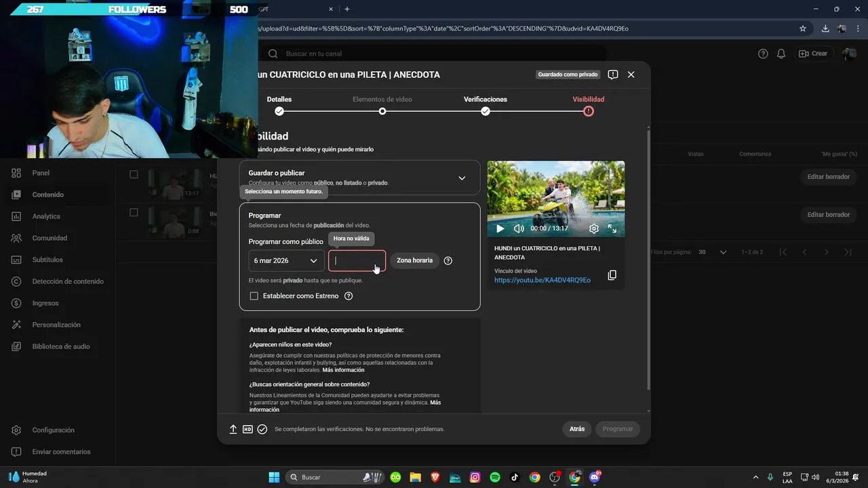Viewport: 868px width, 488px height.
Task: Open TikTok from the taskbar
Action: [515, 477]
